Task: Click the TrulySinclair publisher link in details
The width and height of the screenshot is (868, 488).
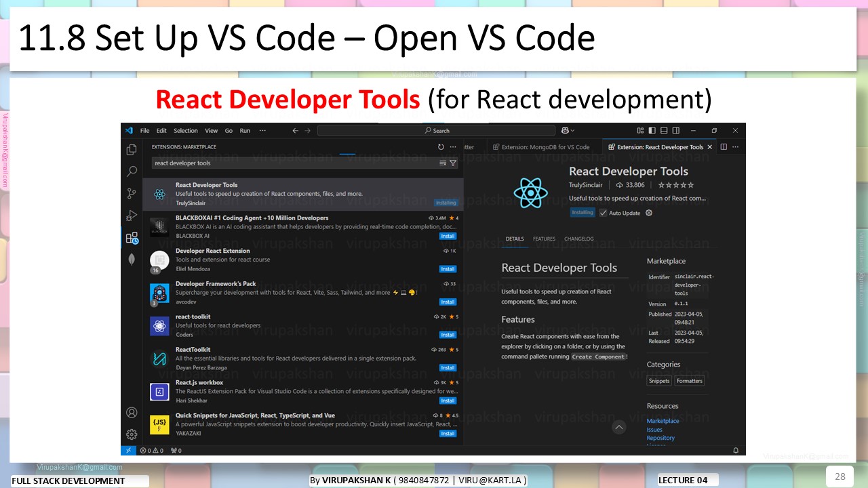Action: [587, 185]
